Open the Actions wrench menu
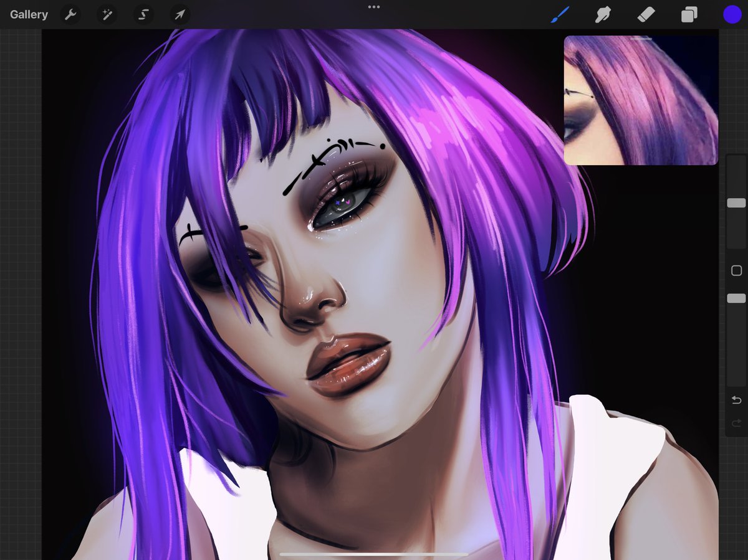Viewport: 748px width, 560px height. [x=71, y=14]
